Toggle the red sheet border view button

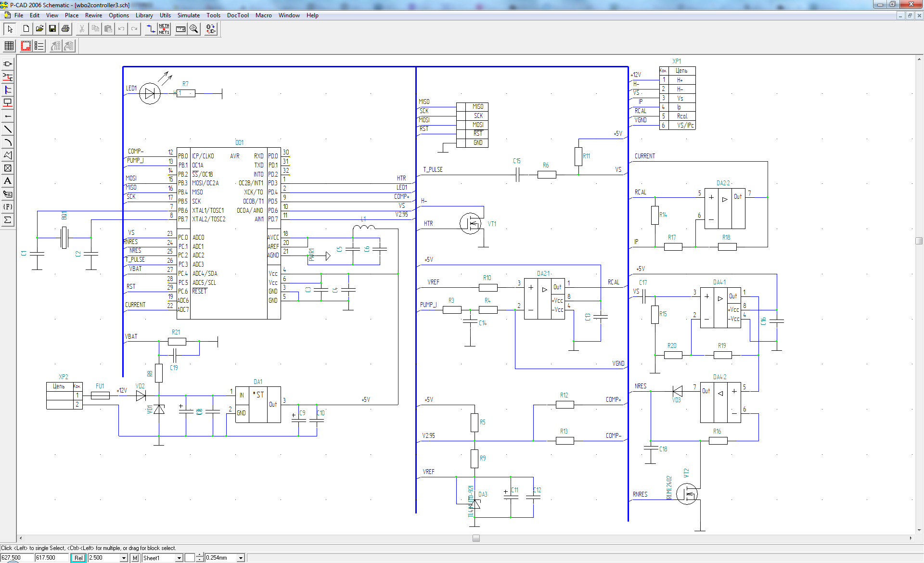(26, 46)
